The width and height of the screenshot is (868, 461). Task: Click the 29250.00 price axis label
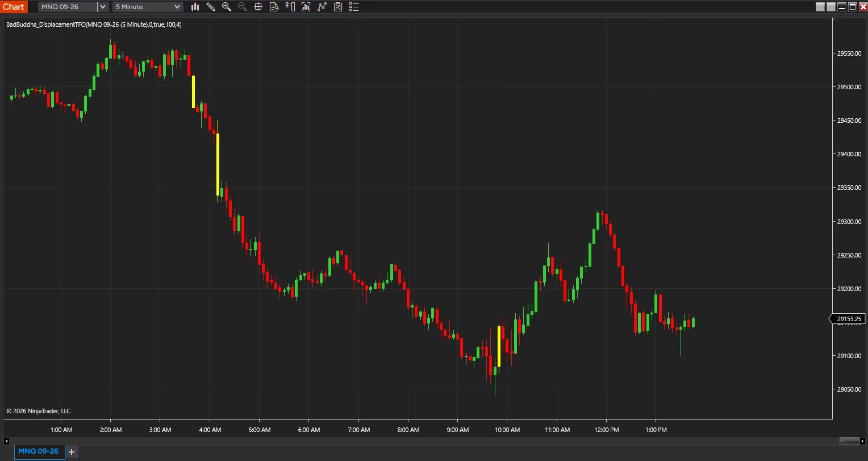coord(849,255)
